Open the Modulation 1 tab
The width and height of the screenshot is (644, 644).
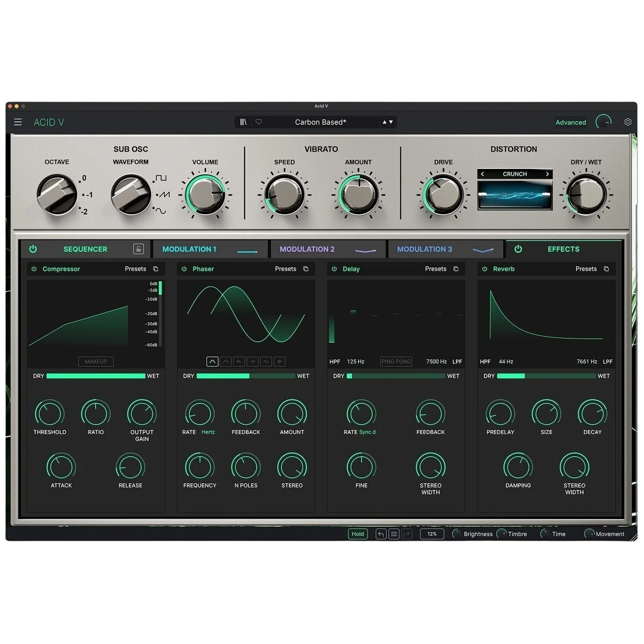click(210, 249)
